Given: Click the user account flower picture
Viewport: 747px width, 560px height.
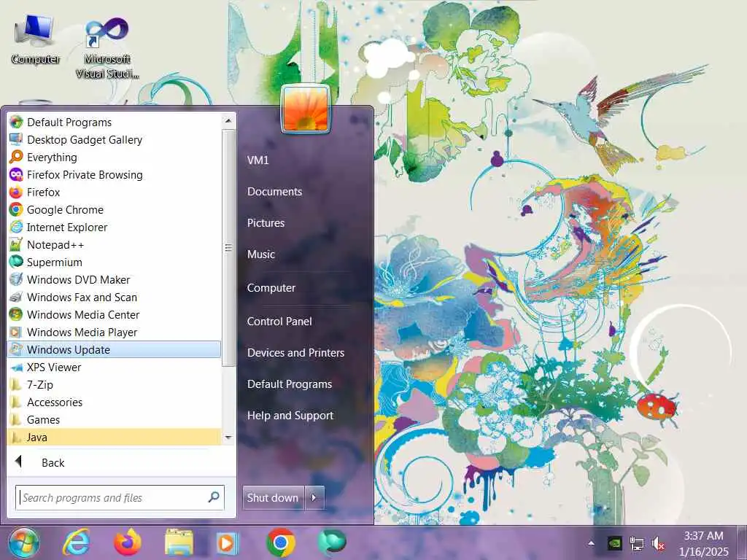Looking at the screenshot, I should tap(306, 109).
